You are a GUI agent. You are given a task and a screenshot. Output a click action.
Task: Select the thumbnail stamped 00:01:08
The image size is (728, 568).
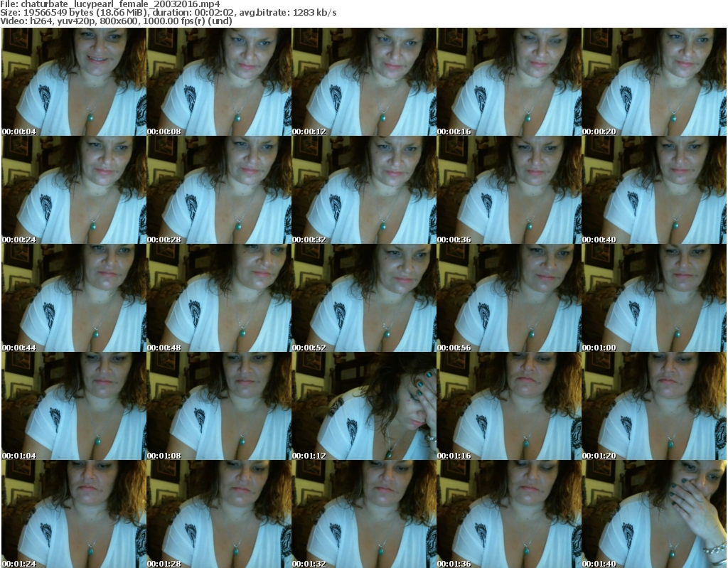[219, 406]
